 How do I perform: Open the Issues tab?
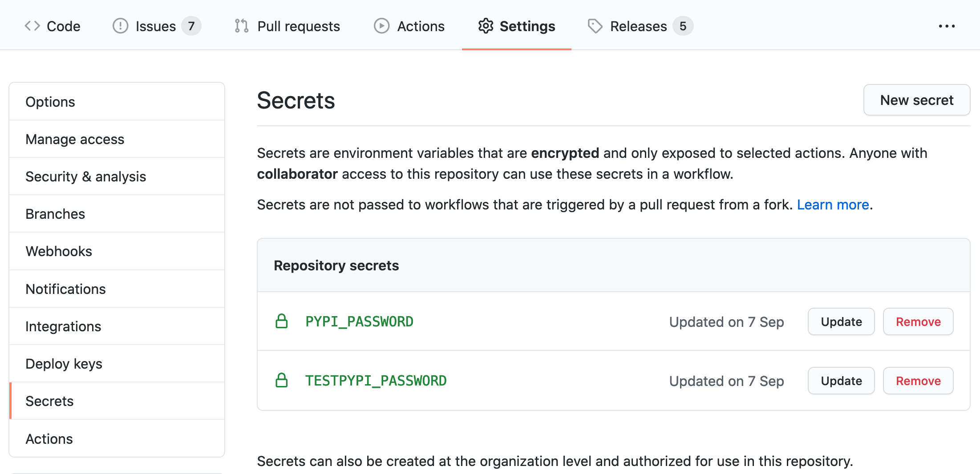pos(156,26)
